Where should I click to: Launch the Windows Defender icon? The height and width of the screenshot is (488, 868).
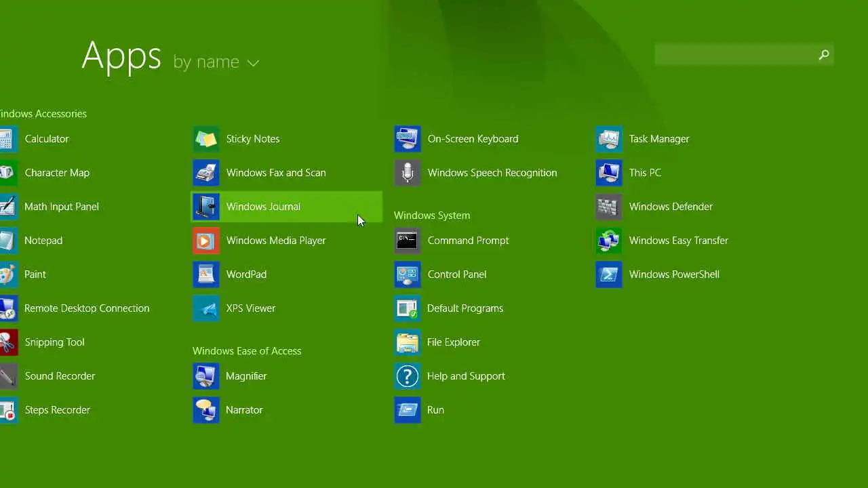(609, 207)
